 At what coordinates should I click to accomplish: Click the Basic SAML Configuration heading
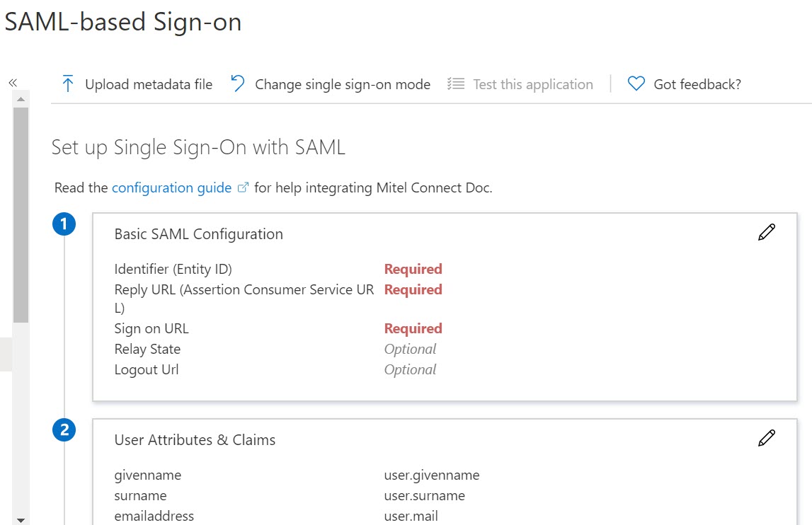(198, 234)
